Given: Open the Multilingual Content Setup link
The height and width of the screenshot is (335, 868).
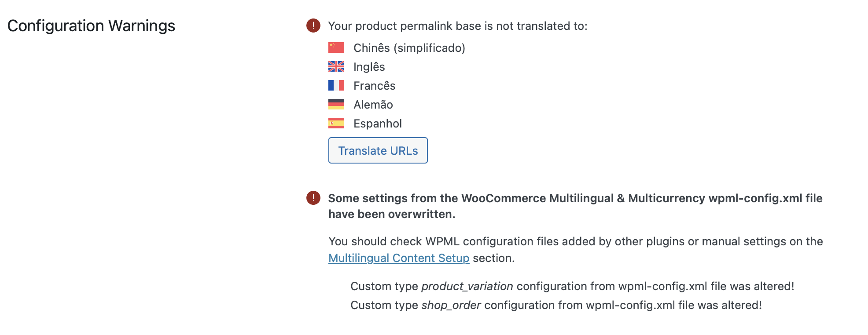Looking at the screenshot, I should tap(399, 258).
